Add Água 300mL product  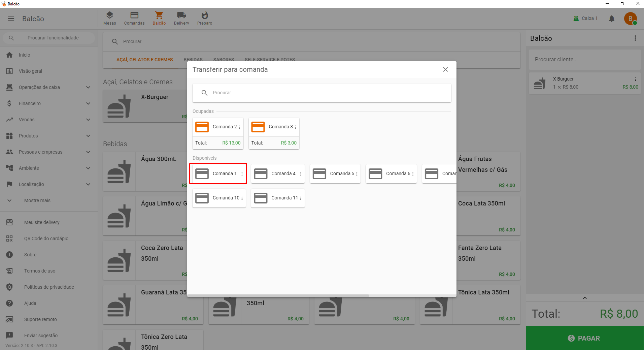[x=145, y=171]
